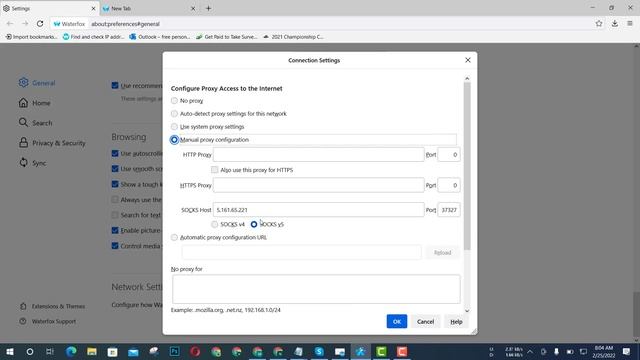Click the forward navigation arrow
Screen dimensions: 640x360
pyautogui.click(x=25, y=24)
